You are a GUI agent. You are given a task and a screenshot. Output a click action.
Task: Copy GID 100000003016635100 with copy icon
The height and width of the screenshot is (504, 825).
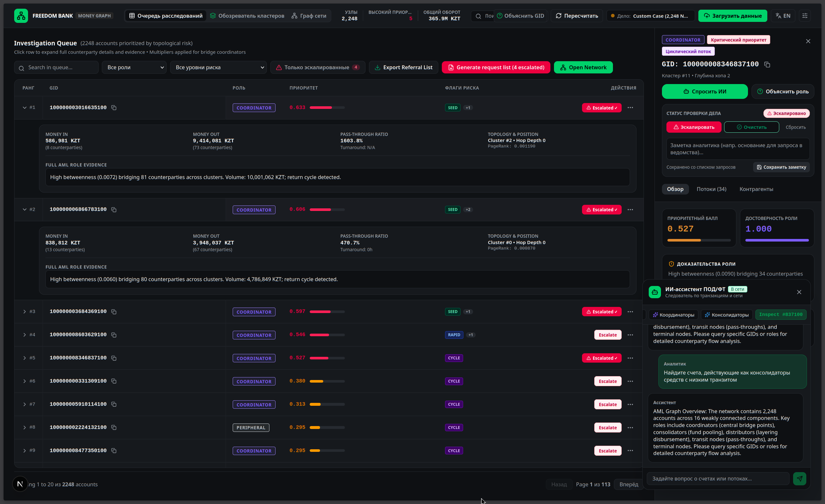(x=114, y=108)
